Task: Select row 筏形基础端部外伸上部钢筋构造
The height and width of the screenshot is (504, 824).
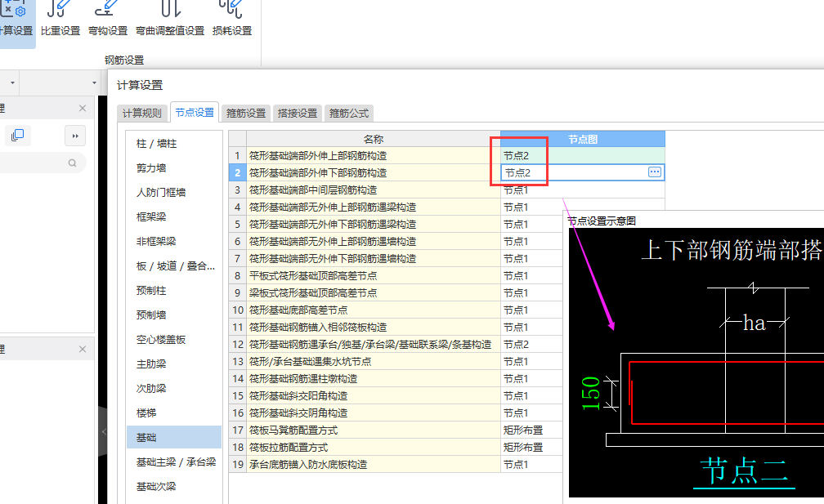Action: 373,156
